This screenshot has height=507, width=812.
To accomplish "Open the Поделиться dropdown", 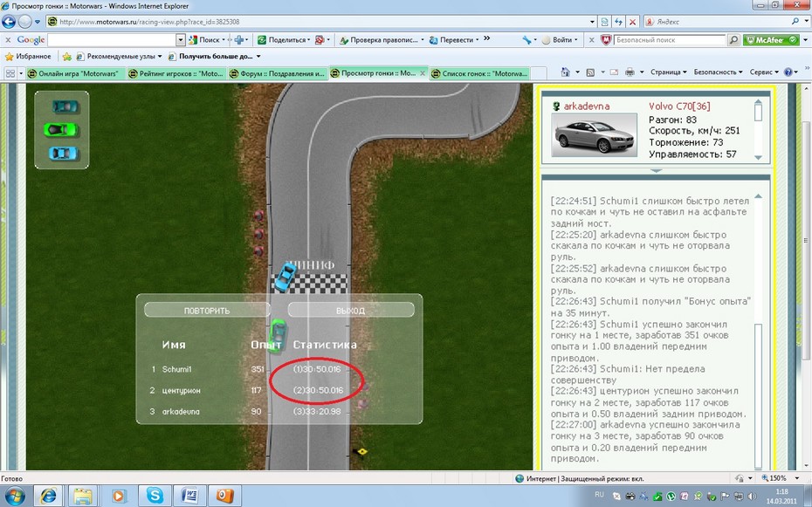I will [x=308, y=40].
